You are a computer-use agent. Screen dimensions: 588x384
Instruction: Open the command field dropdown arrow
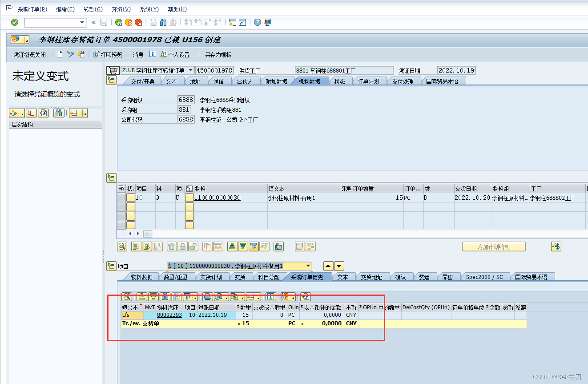(x=82, y=22)
